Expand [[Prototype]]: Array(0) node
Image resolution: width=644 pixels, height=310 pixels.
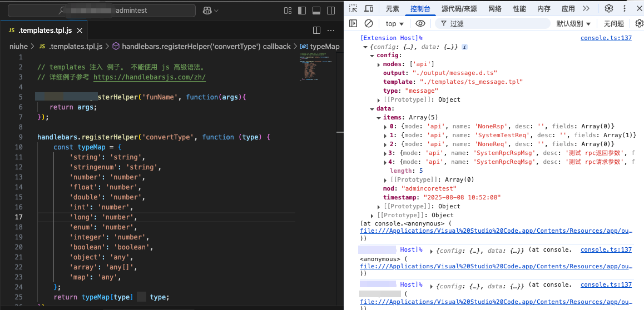click(x=385, y=180)
